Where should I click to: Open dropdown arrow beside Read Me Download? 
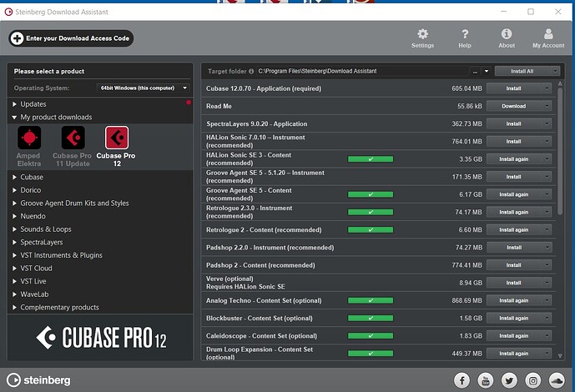tap(547, 106)
